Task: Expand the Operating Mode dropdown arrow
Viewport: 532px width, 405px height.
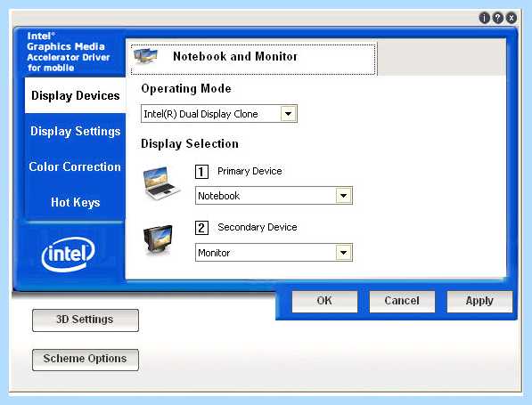Action: pos(289,114)
